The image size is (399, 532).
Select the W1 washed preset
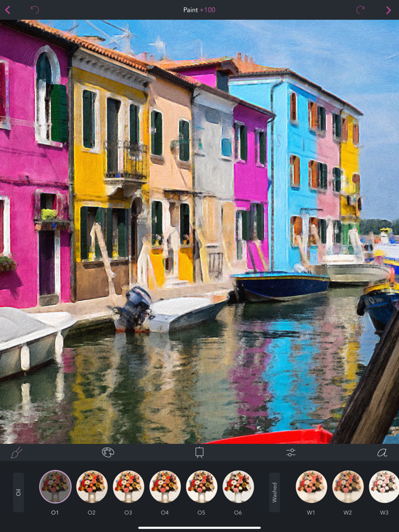click(311, 486)
